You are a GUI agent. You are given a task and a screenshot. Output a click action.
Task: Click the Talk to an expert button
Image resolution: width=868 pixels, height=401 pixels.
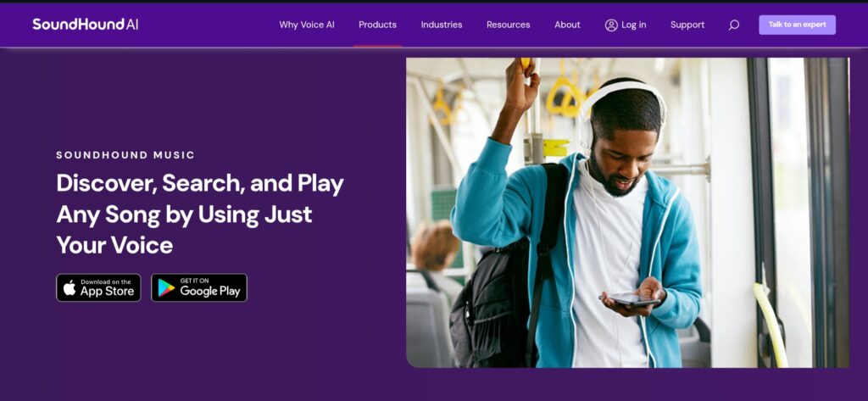pos(797,25)
